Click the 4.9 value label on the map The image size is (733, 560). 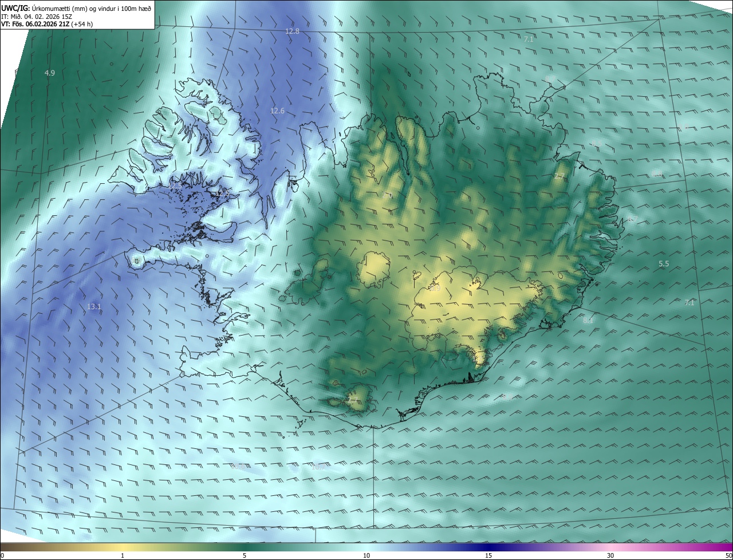[x=50, y=73]
